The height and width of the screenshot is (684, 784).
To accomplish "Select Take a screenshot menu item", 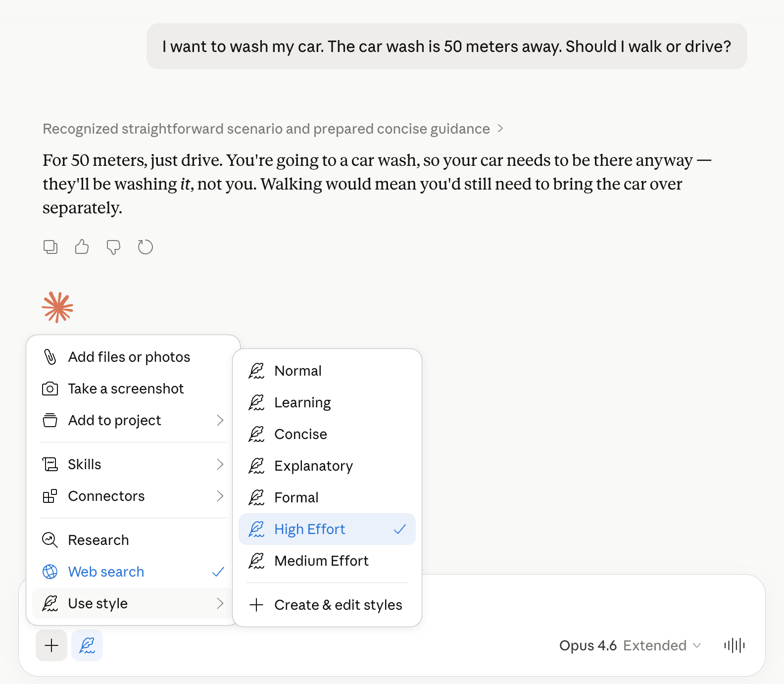I will pyautogui.click(x=126, y=389).
